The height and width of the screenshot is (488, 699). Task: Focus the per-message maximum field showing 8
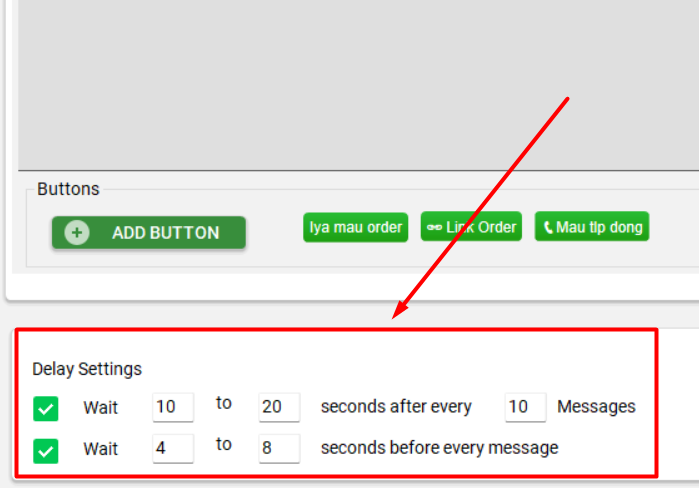279,448
